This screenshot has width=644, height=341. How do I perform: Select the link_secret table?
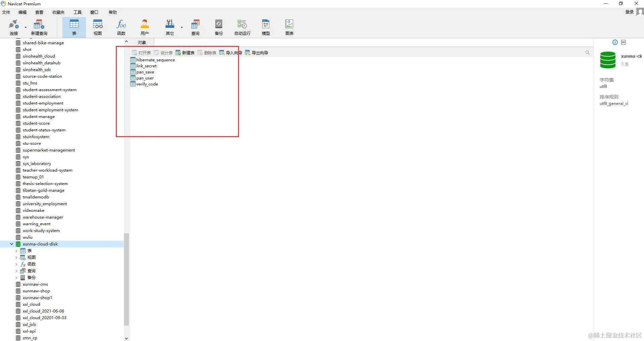click(143, 66)
